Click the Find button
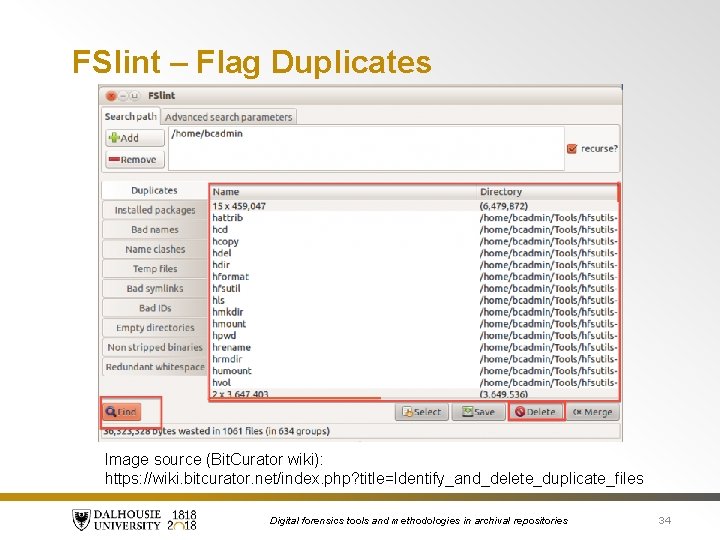This screenshot has height=540, width=720. coord(122,411)
